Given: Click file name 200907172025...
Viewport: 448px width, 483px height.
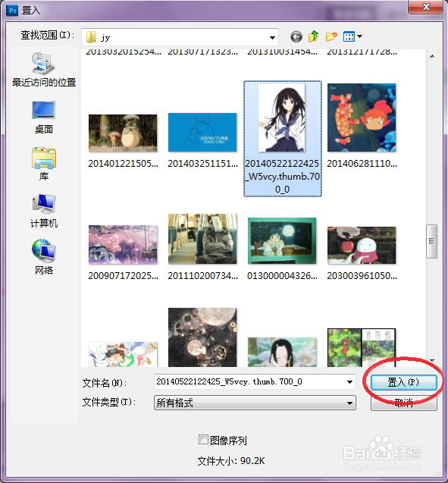Looking at the screenshot, I should [123, 276].
